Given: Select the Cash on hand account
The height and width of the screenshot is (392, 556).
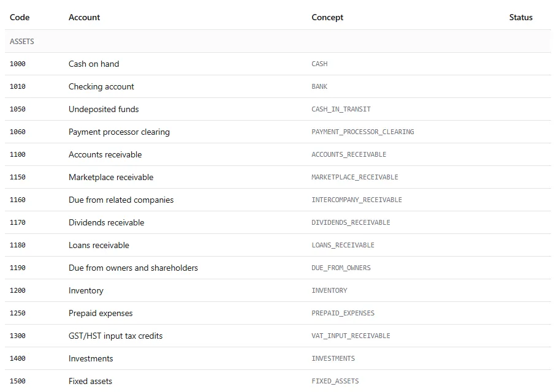Looking at the screenshot, I should 94,64.
